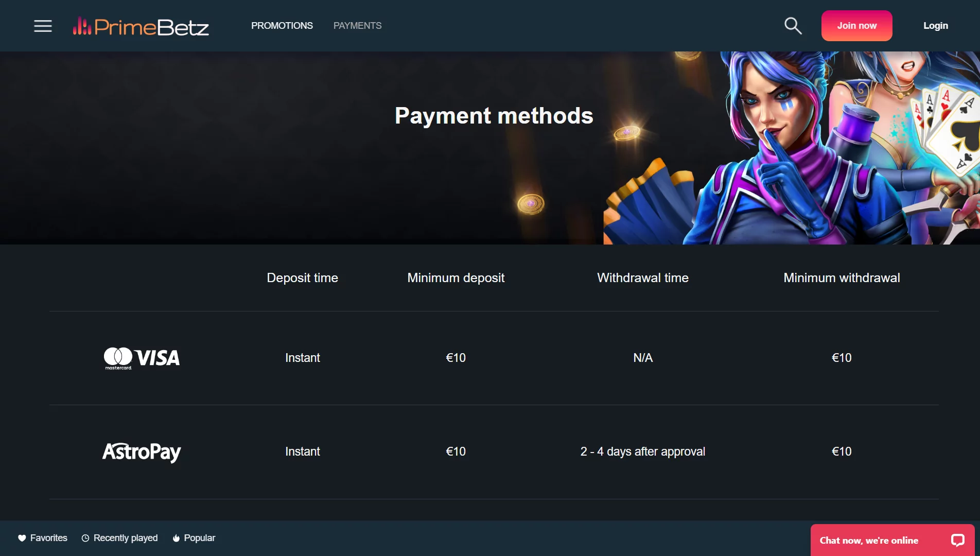Select the AstroPay payment method logo
This screenshot has width=980, height=556.
[142, 452]
